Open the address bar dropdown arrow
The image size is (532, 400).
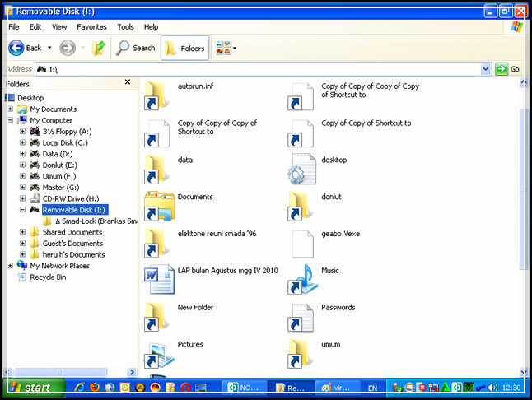click(x=486, y=69)
